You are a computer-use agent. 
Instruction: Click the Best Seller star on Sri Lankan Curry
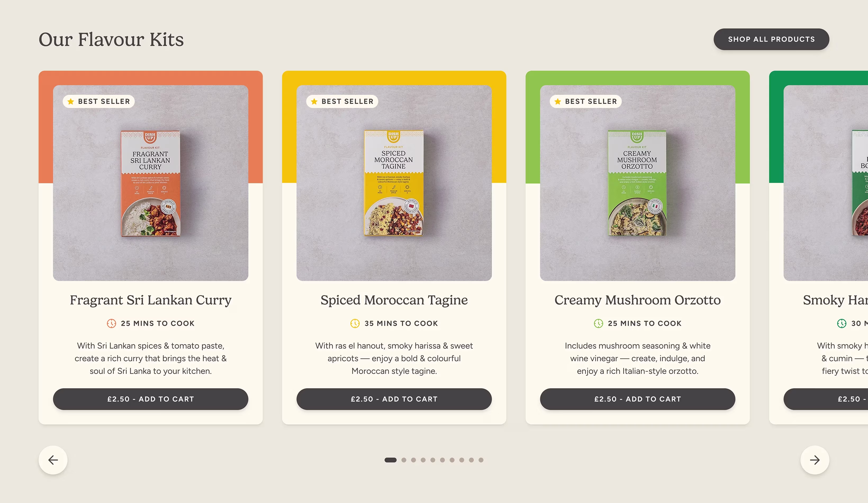(71, 101)
